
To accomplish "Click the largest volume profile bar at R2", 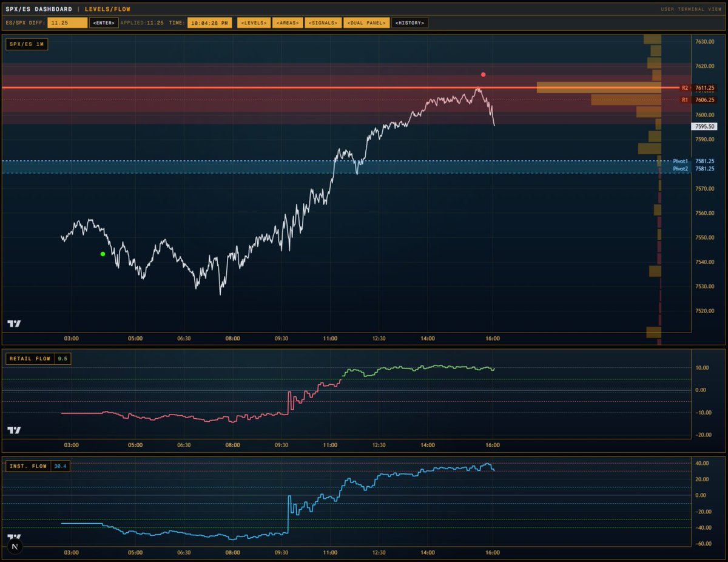I will pyautogui.click(x=599, y=87).
